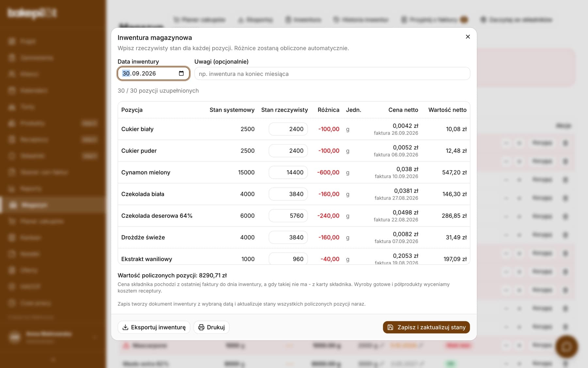Edit actual stock for Cukier biały
Screen dimensions: 588x368
tap(288, 129)
